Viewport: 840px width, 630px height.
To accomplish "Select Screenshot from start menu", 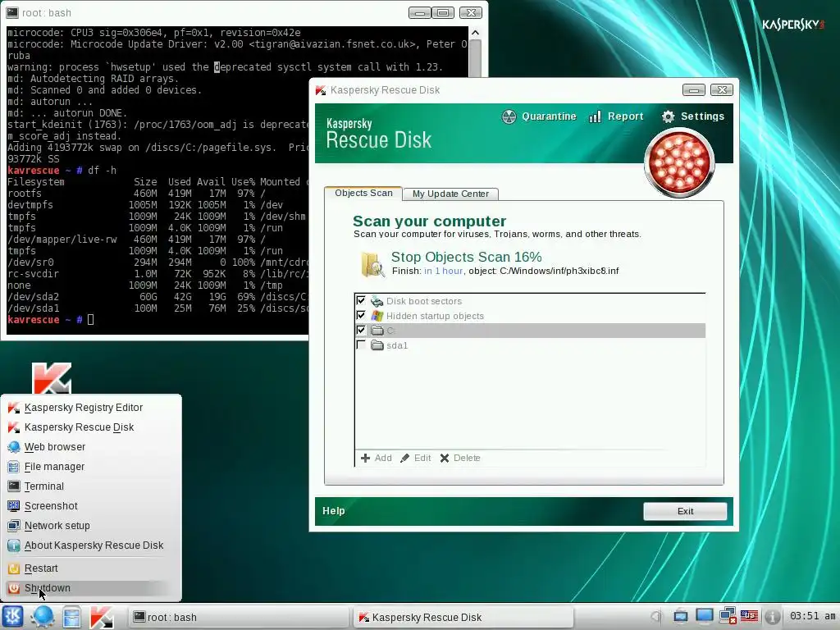I will coord(51,506).
